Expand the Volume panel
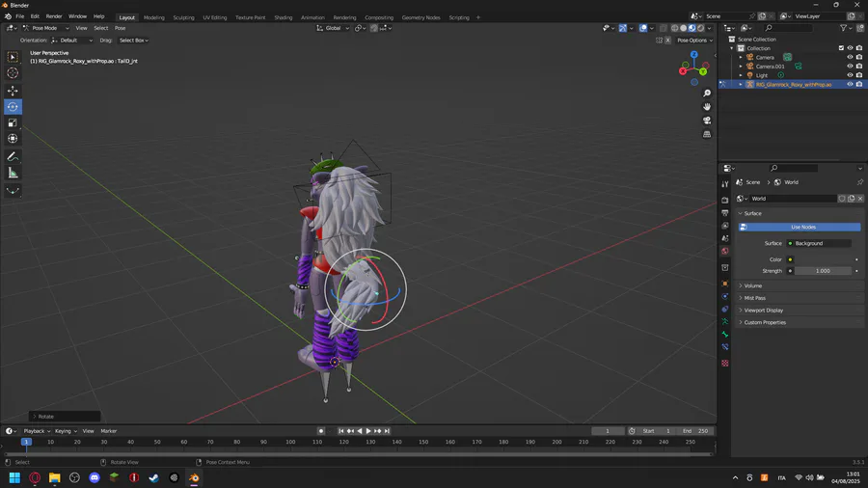 tap(800, 286)
